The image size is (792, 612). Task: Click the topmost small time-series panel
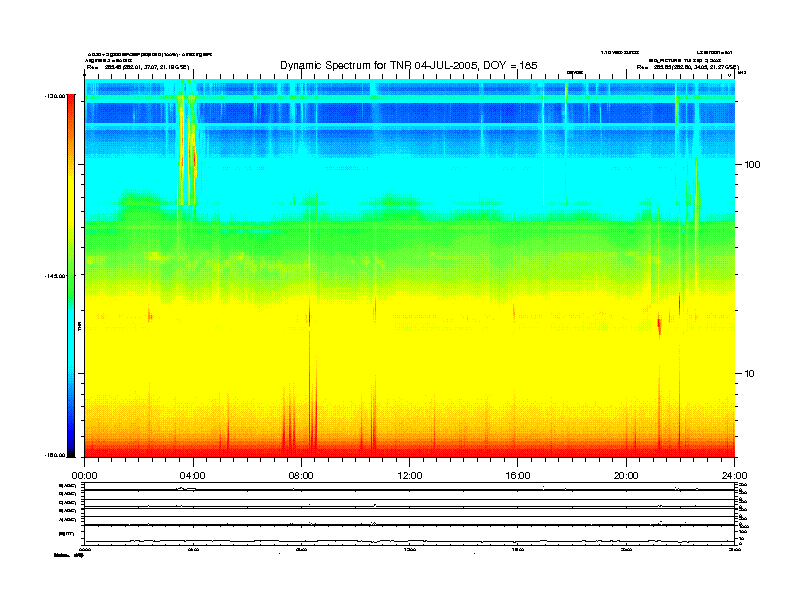(410, 487)
